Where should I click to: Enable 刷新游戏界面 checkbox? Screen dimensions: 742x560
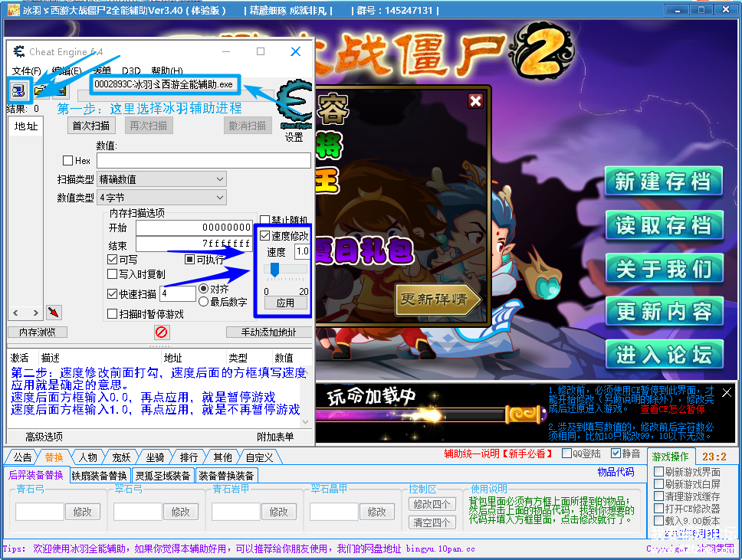(658, 472)
